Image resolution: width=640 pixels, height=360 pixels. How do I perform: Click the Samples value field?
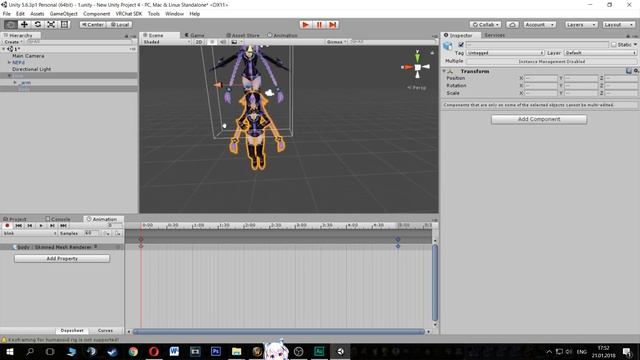[91, 233]
